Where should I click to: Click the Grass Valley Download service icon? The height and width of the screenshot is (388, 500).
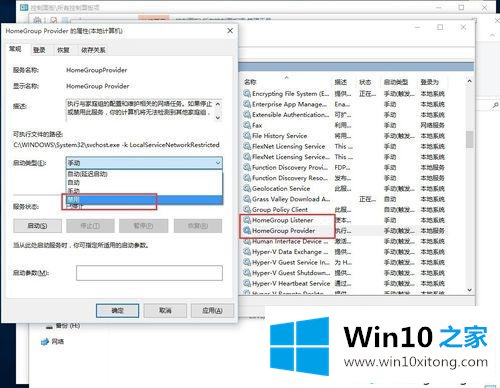(x=247, y=199)
